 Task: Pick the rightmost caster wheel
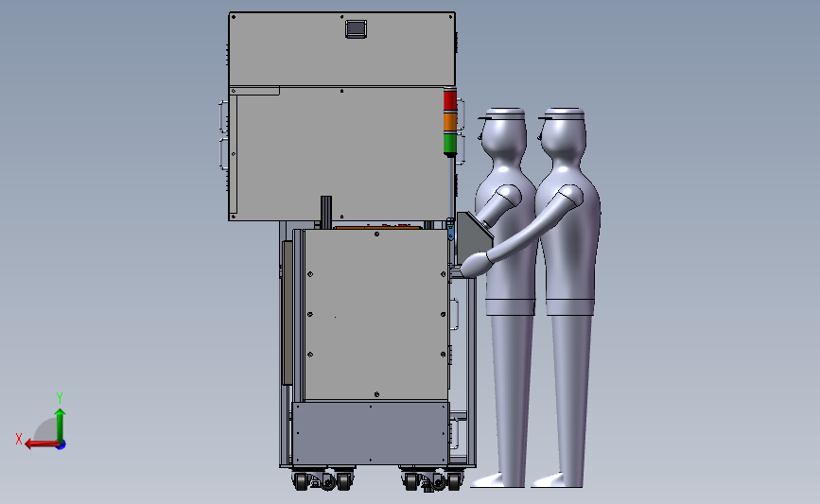tap(454, 481)
